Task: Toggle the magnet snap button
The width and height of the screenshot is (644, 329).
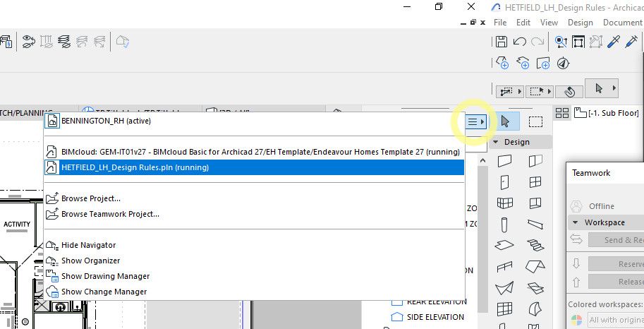Action: pyautogui.click(x=570, y=91)
